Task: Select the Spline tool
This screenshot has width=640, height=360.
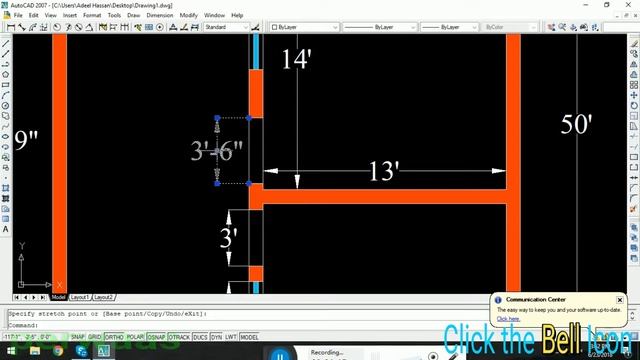Action: [x=5, y=127]
